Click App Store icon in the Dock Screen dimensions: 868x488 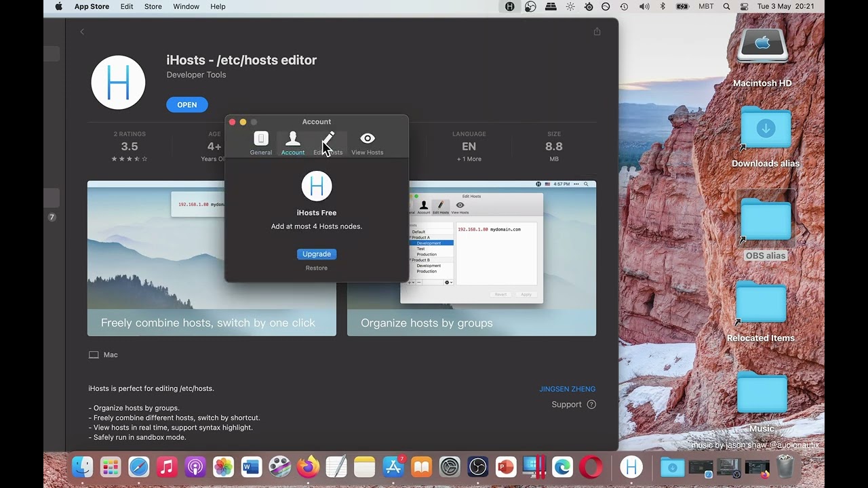pos(393,466)
